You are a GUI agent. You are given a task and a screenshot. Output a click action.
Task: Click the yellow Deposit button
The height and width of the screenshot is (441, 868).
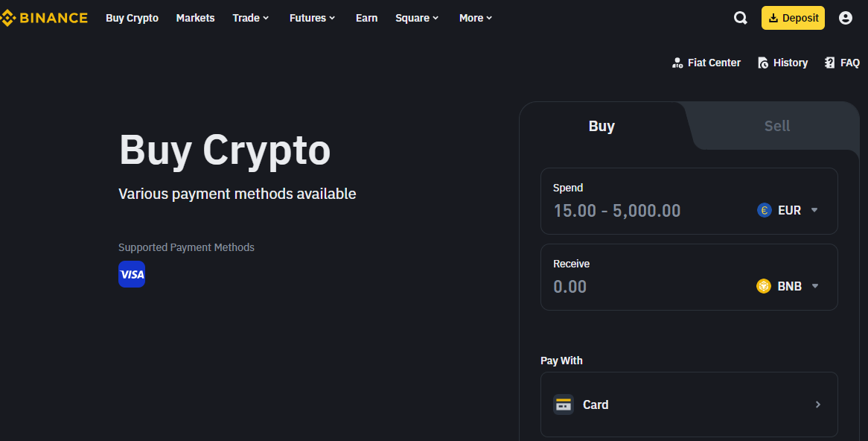click(x=793, y=18)
